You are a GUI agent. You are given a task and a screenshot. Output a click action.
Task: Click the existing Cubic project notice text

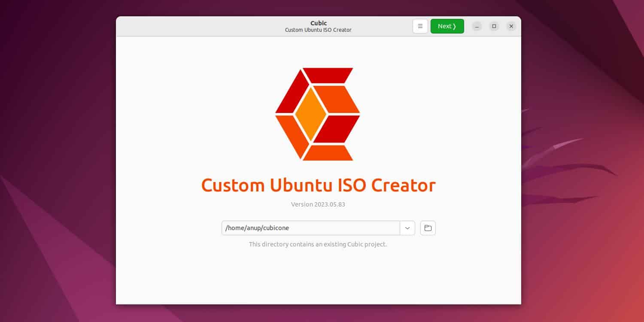click(318, 244)
